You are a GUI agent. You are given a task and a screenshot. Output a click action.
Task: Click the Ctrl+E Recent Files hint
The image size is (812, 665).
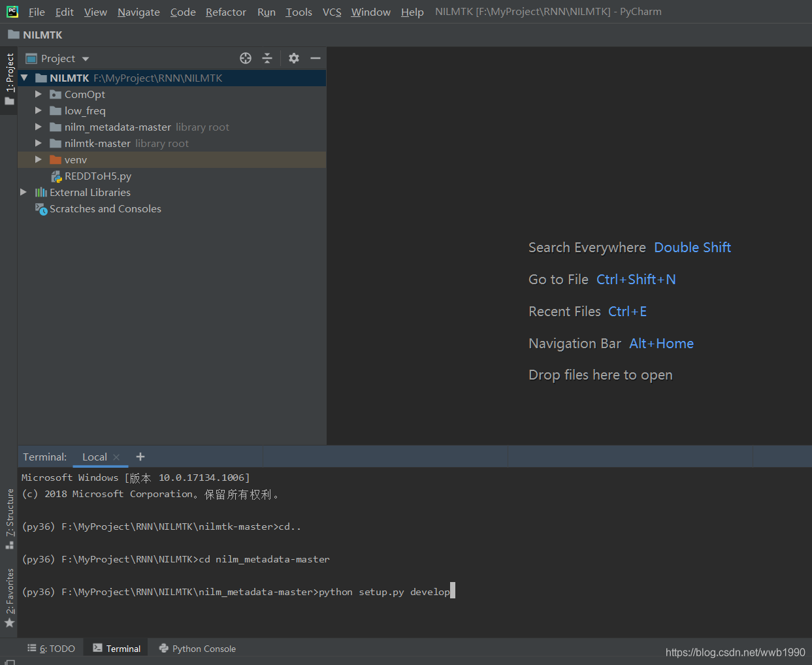627,312
